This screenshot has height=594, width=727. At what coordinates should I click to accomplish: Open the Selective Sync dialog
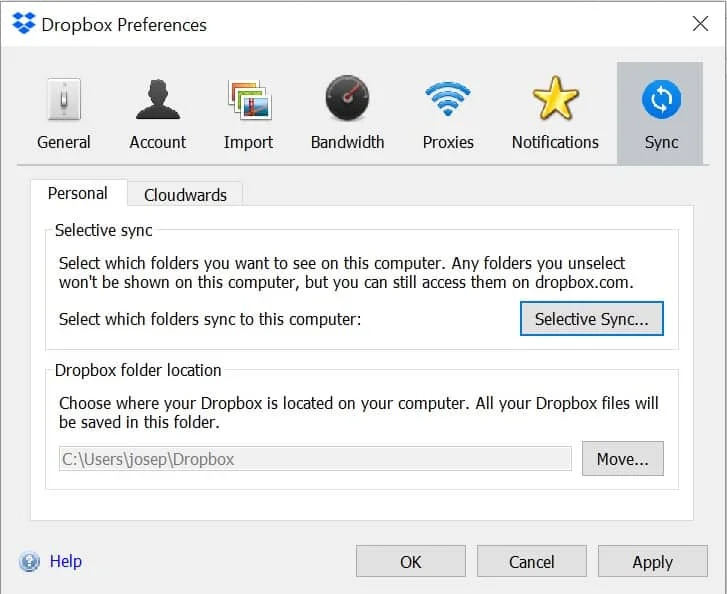[592, 319]
